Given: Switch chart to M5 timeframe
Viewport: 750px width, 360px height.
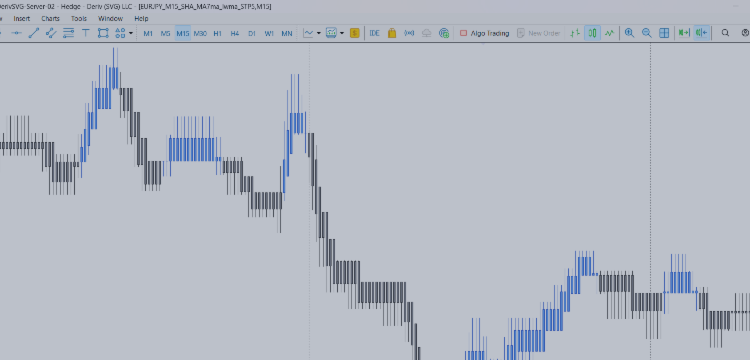Looking at the screenshot, I should point(165,33).
